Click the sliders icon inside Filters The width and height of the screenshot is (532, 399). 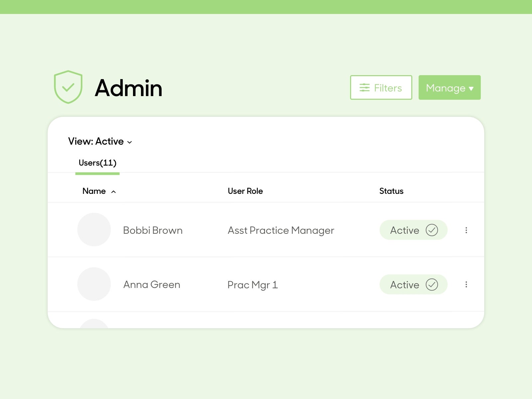364,88
